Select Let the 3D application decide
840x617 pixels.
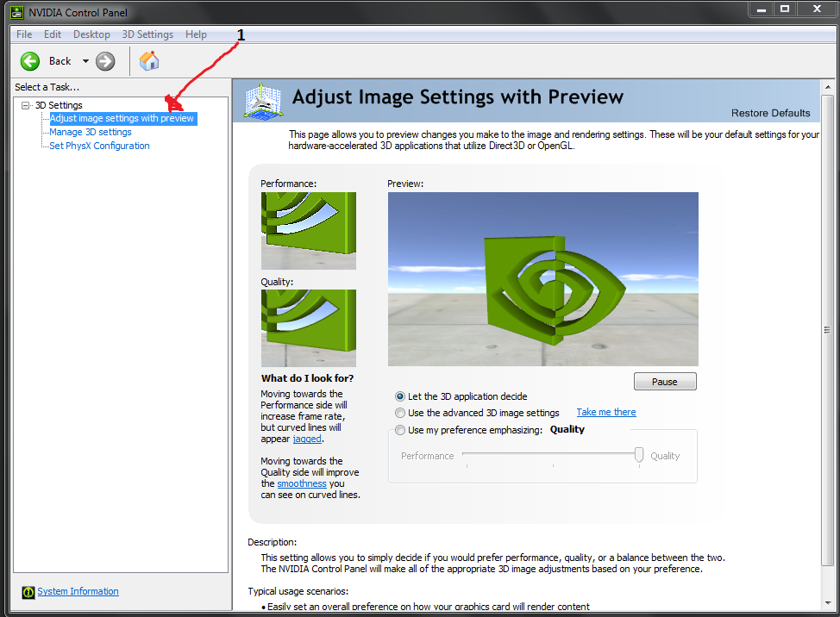(x=400, y=396)
